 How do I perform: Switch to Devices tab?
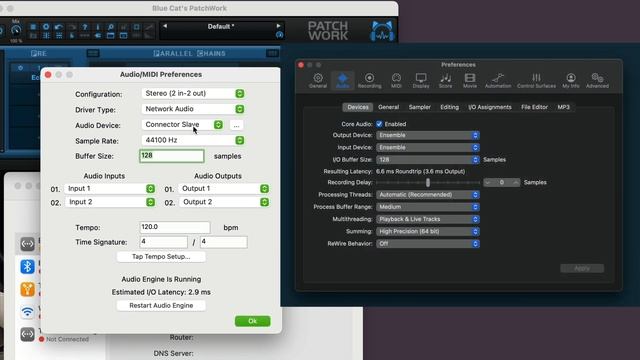(x=358, y=107)
